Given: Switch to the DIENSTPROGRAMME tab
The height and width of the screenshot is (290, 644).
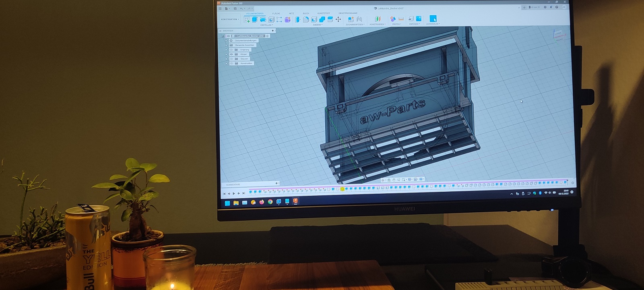Looking at the screenshot, I should pyautogui.click(x=348, y=13).
